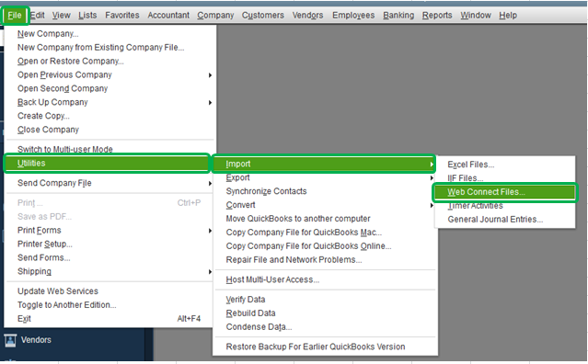Choose New Company... from File menu
The image size is (588, 364).
110,34
